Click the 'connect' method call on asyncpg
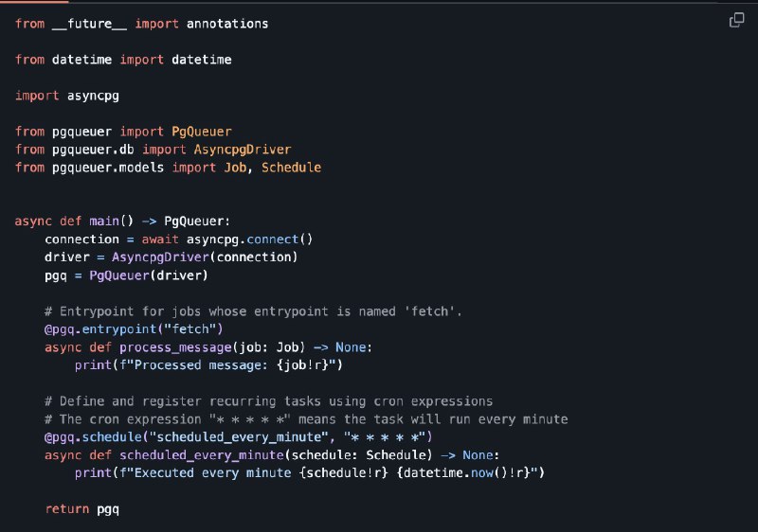The image size is (758, 532). (272, 239)
